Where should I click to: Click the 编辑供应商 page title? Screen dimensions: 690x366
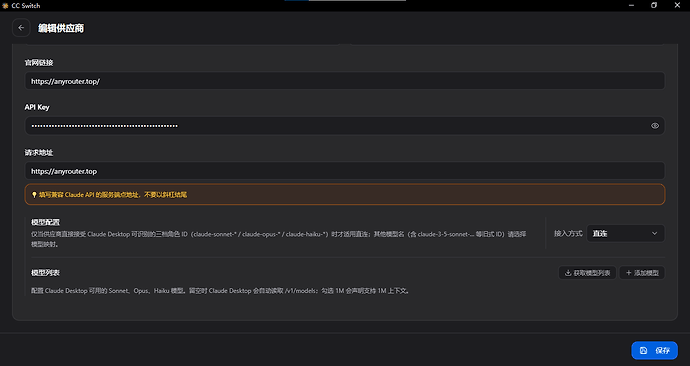click(x=61, y=28)
